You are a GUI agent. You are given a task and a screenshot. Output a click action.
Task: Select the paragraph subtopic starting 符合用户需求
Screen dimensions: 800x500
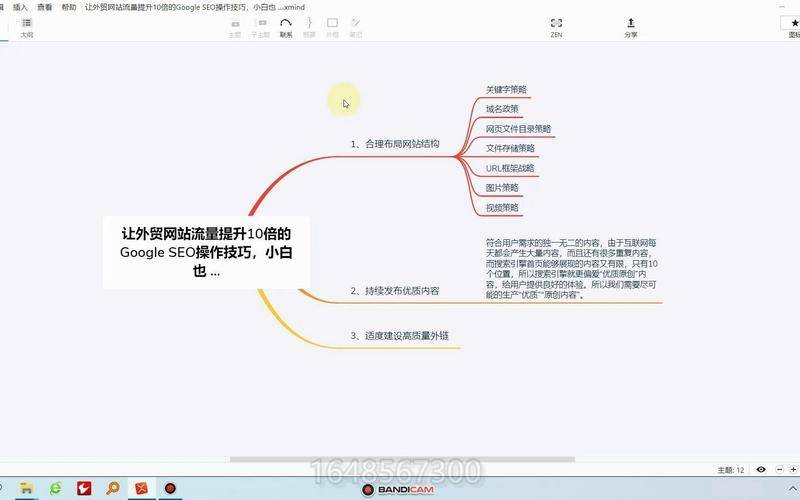pos(571,269)
